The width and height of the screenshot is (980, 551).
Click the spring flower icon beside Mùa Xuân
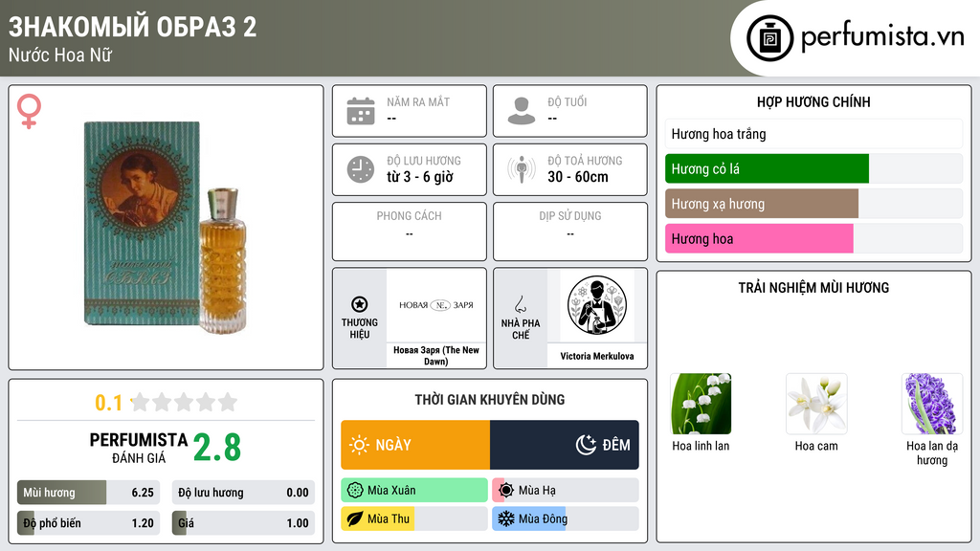coord(355,490)
